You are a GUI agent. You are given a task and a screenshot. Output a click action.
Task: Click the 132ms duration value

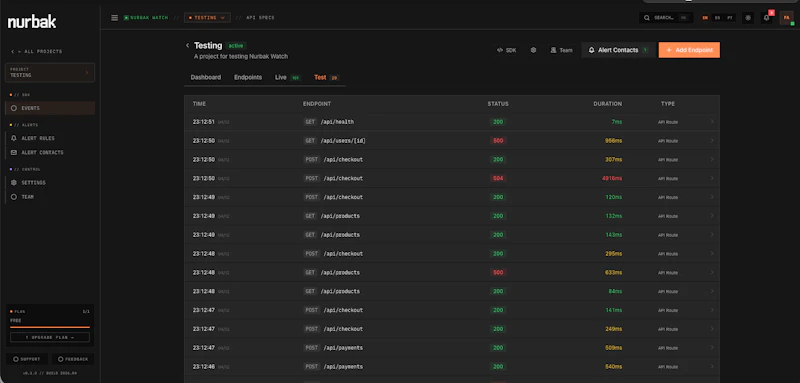click(x=613, y=216)
